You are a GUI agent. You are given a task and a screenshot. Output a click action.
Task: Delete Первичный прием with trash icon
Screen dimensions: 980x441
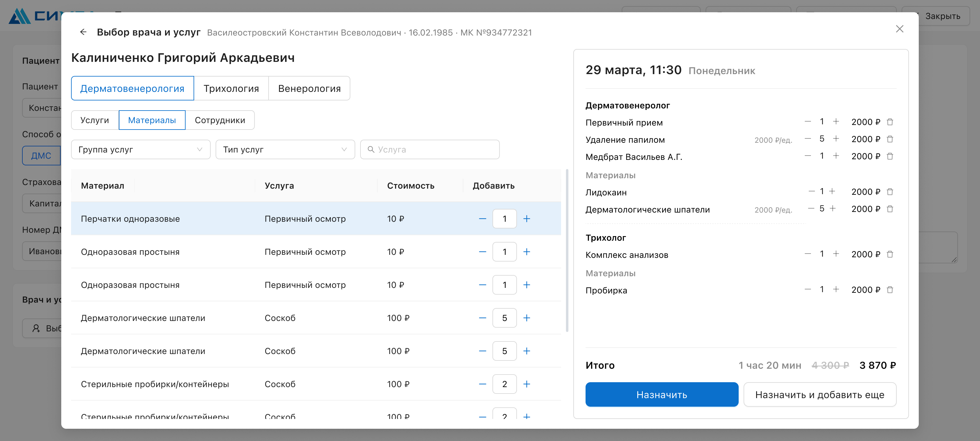(x=890, y=122)
